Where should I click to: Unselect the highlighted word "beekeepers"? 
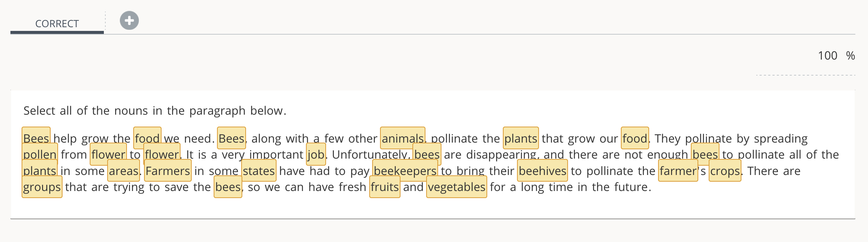click(x=405, y=171)
